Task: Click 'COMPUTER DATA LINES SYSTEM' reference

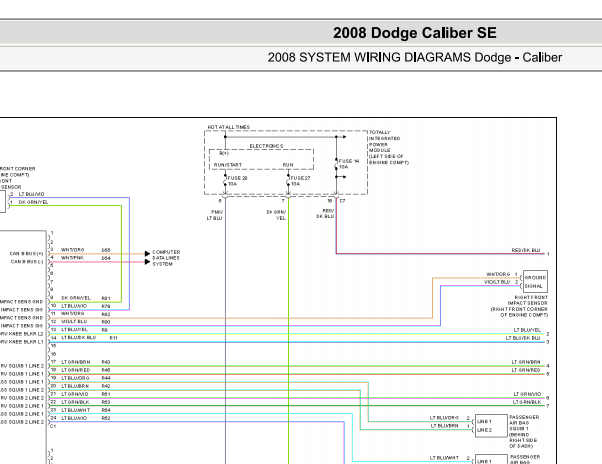Action: 166,258
